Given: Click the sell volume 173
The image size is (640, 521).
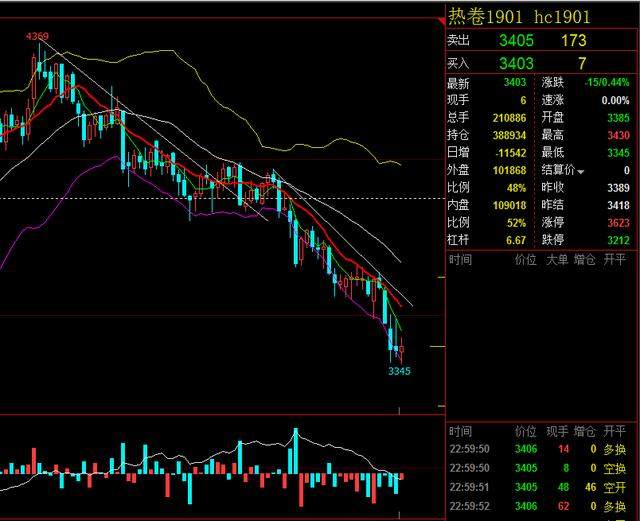Looking at the screenshot, I should [x=573, y=40].
